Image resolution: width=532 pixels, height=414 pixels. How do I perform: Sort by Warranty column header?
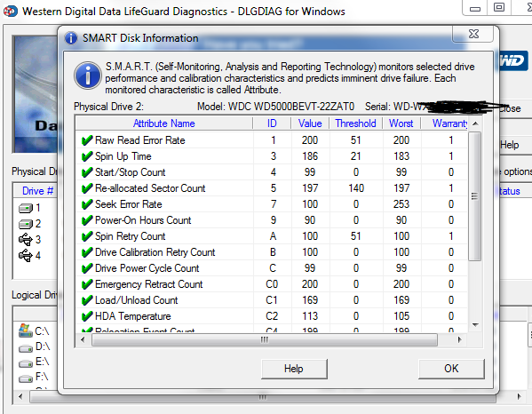[444, 123]
